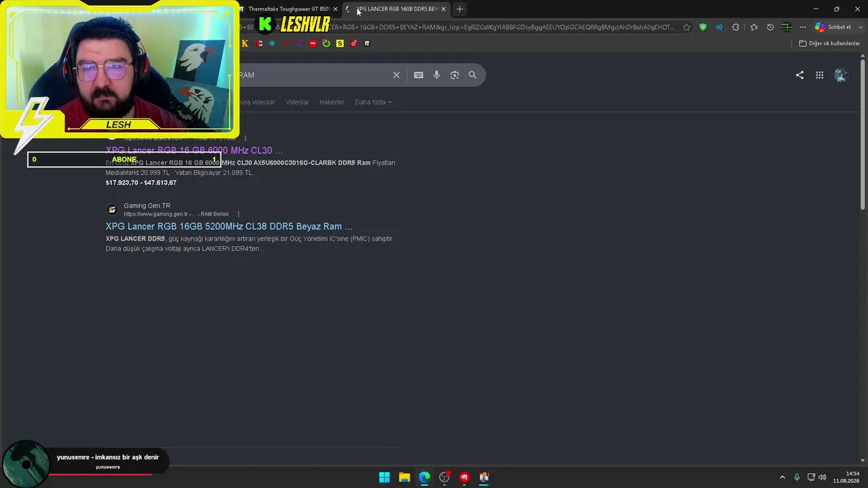
Task: Open a new browser tab
Action: pos(459,9)
